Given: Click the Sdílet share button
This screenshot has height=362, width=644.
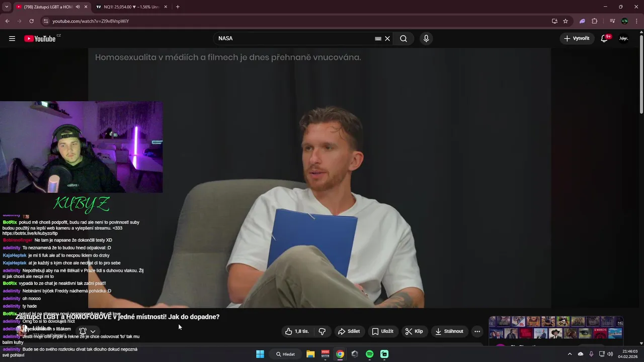Looking at the screenshot, I should click(349, 331).
